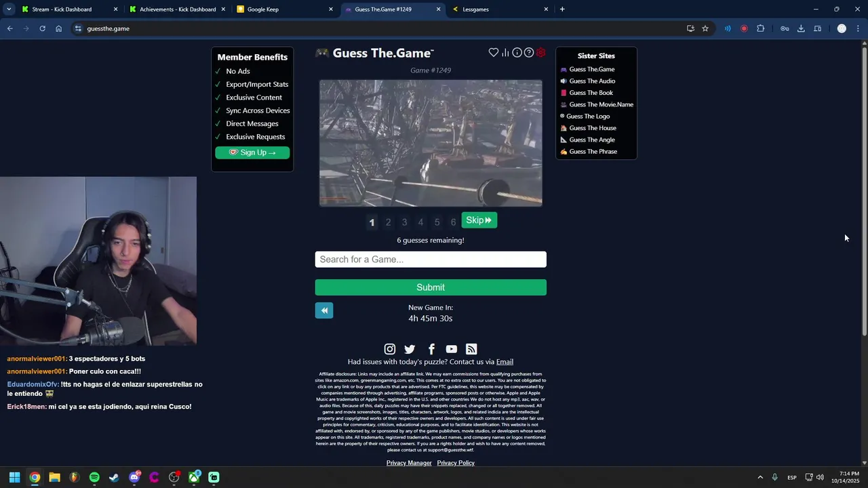The width and height of the screenshot is (868, 488).
Task: Select screenshot number 6
Action: [x=453, y=222]
